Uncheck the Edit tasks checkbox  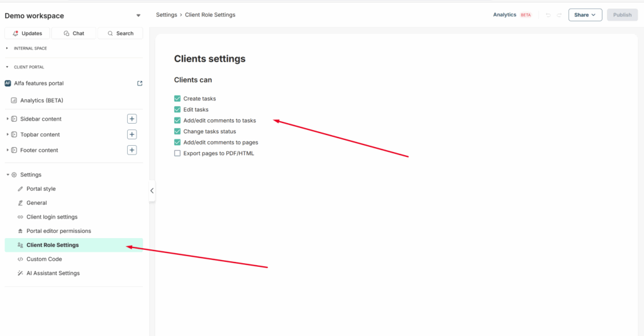tap(177, 109)
